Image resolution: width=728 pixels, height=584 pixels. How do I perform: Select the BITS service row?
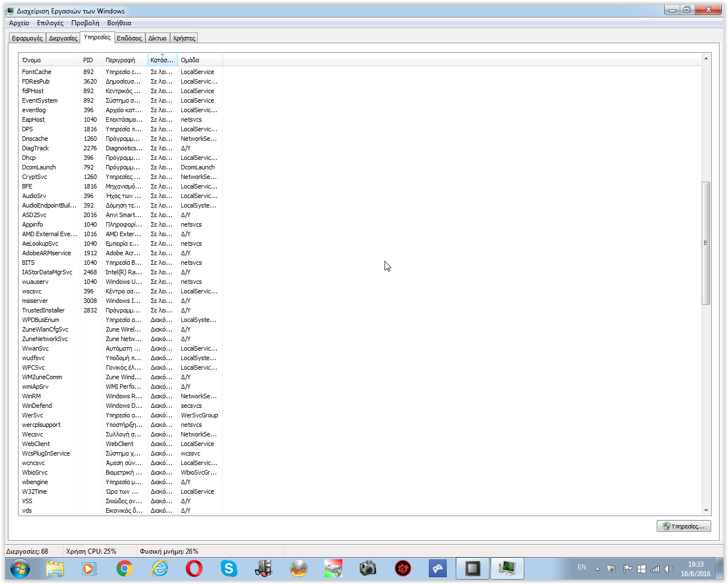coord(121,263)
